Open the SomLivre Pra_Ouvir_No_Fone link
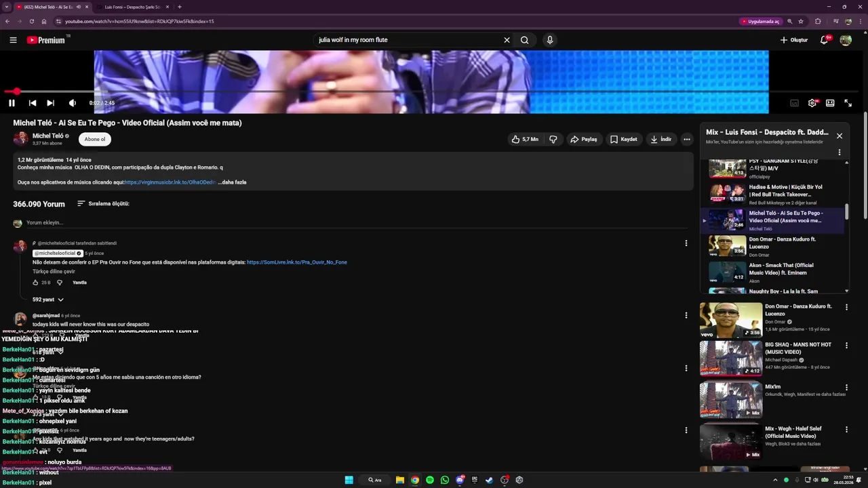This screenshot has height=488, width=868. (x=297, y=262)
